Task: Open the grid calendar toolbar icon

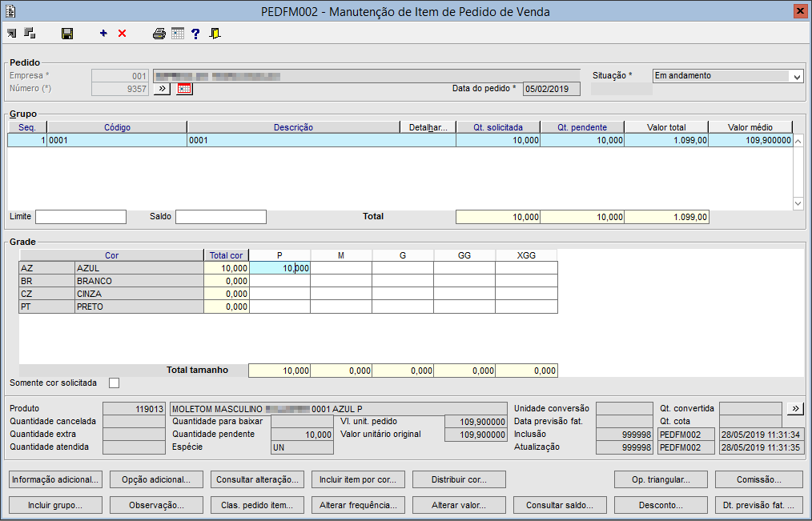Action: 178,34
